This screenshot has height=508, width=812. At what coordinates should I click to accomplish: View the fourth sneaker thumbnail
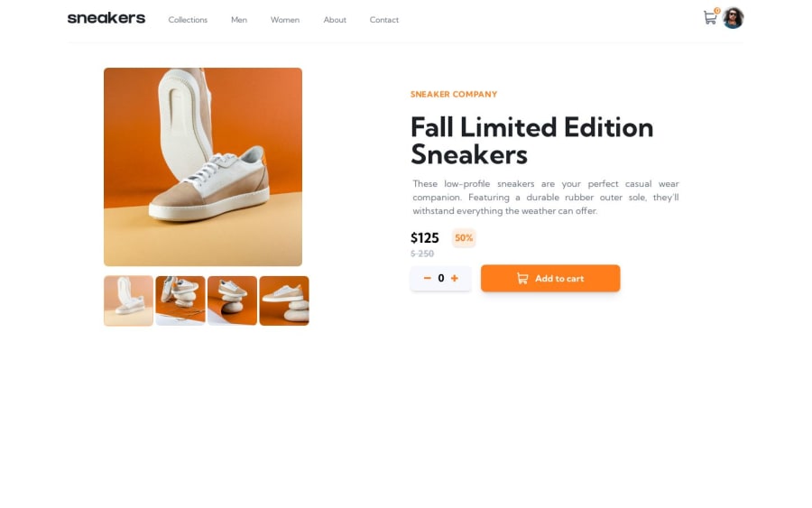[284, 300]
